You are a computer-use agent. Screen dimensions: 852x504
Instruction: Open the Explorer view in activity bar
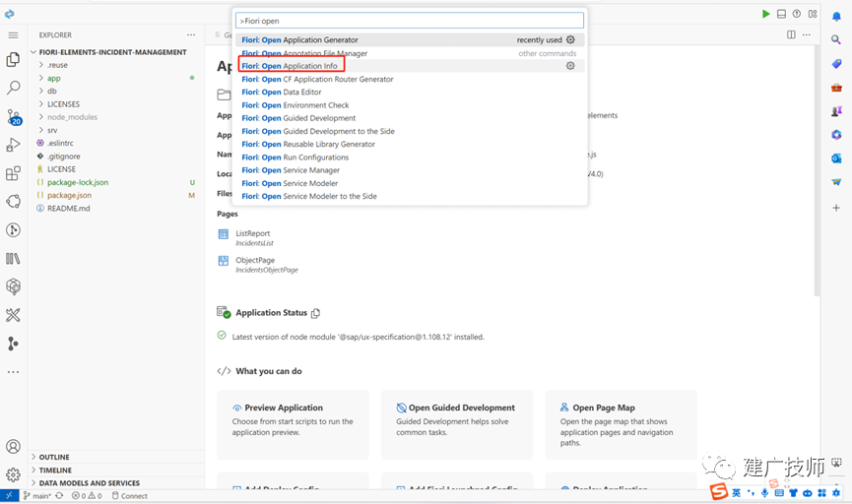pyautogui.click(x=13, y=59)
